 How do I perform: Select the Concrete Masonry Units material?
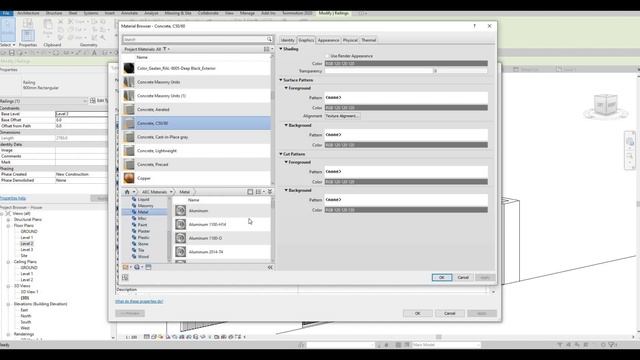tap(196, 82)
